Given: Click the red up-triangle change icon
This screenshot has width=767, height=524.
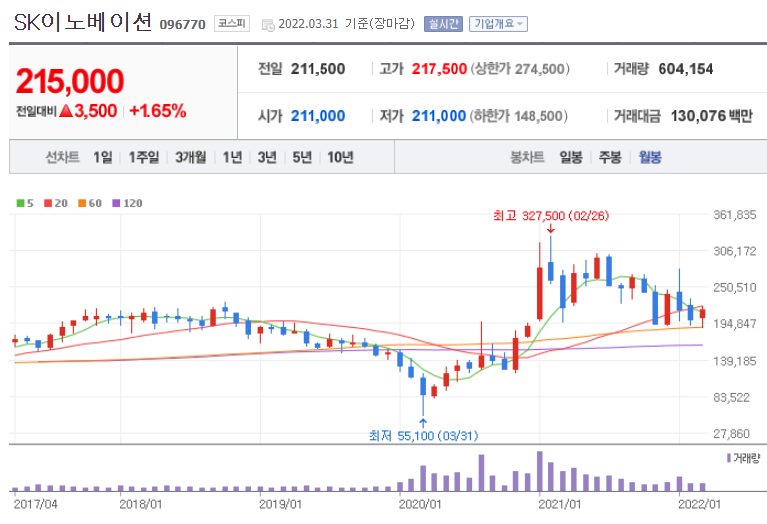Looking at the screenshot, I should (x=66, y=111).
